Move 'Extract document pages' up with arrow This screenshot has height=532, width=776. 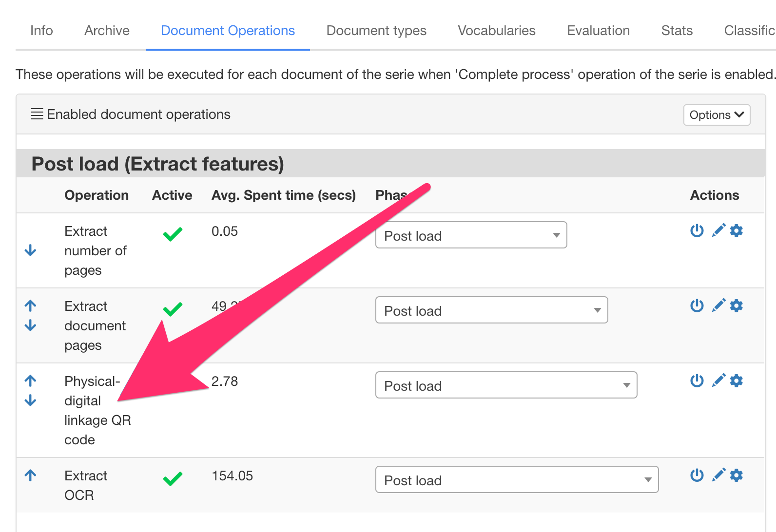(x=30, y=306)
